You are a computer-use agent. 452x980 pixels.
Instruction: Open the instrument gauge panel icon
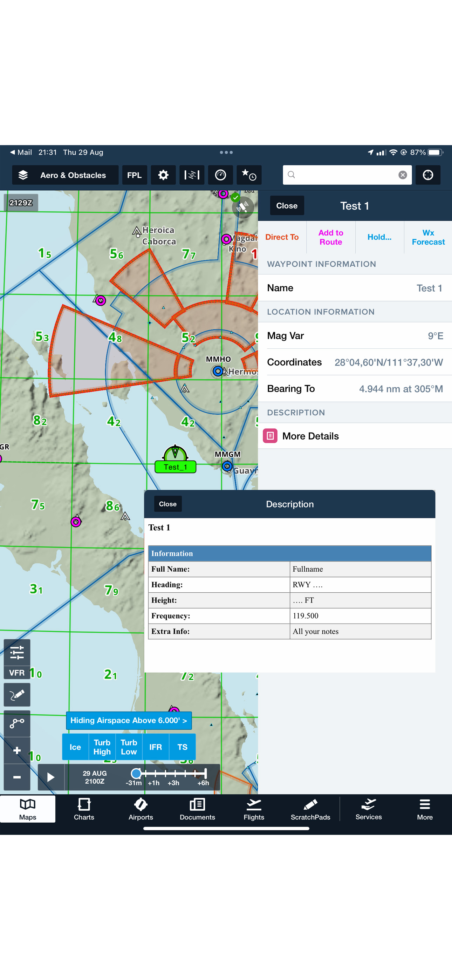[220, 175]
